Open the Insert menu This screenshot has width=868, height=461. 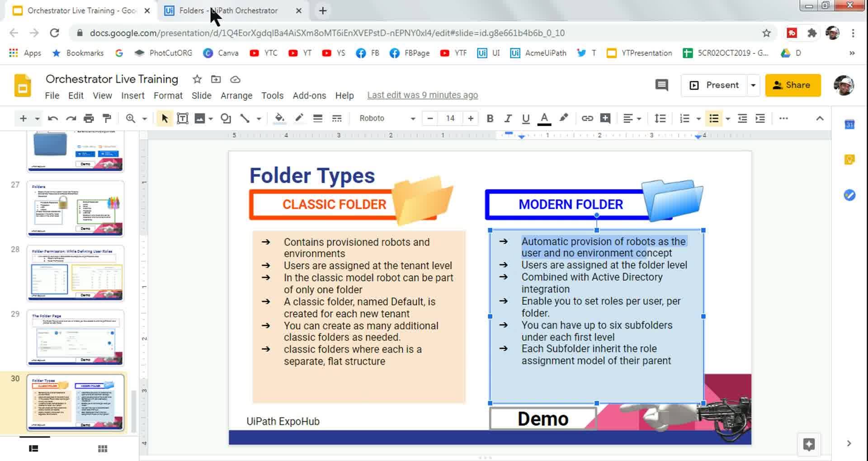(132, 95)
